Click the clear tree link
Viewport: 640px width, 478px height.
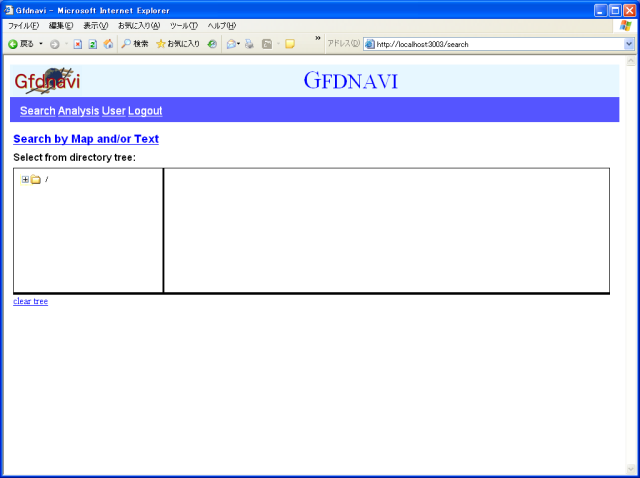click(x=31, y=301)
